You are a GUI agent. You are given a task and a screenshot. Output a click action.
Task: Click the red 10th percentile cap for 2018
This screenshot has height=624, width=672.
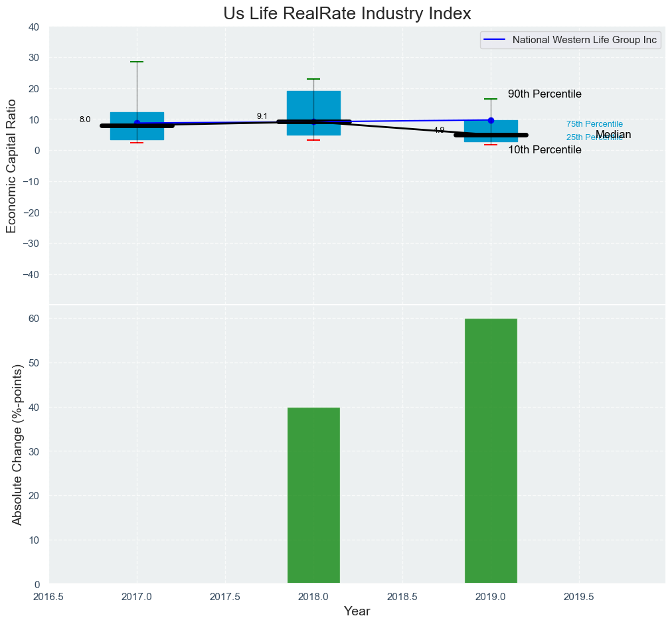point(313,140)
